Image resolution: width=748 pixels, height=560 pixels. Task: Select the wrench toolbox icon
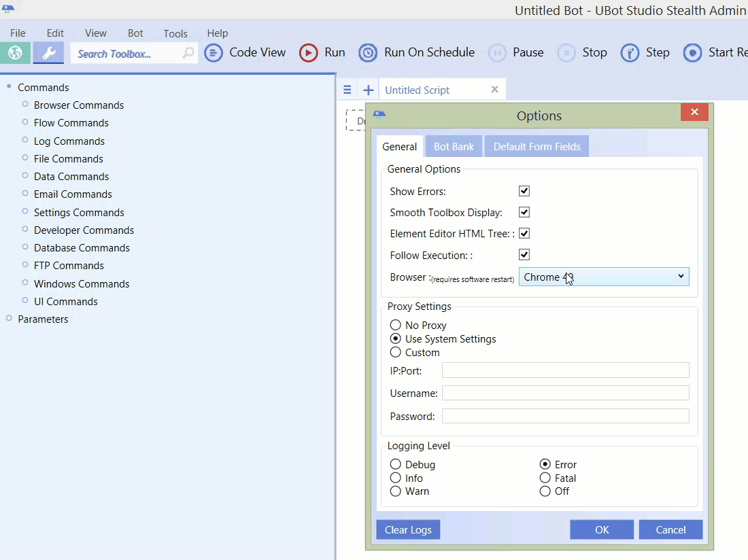pyautogui.click(x=48, y=52)
